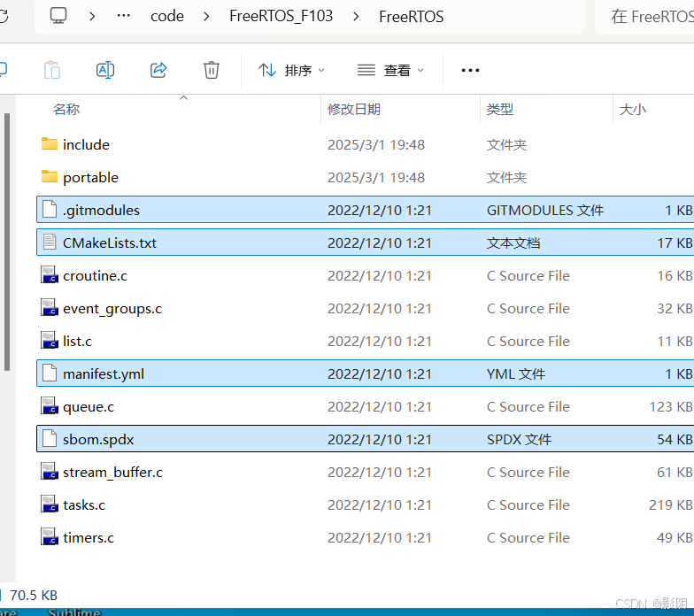
Task: Click the 'code' breadcrumb segment
Action: pyautogui.click(x=166, y=16)
